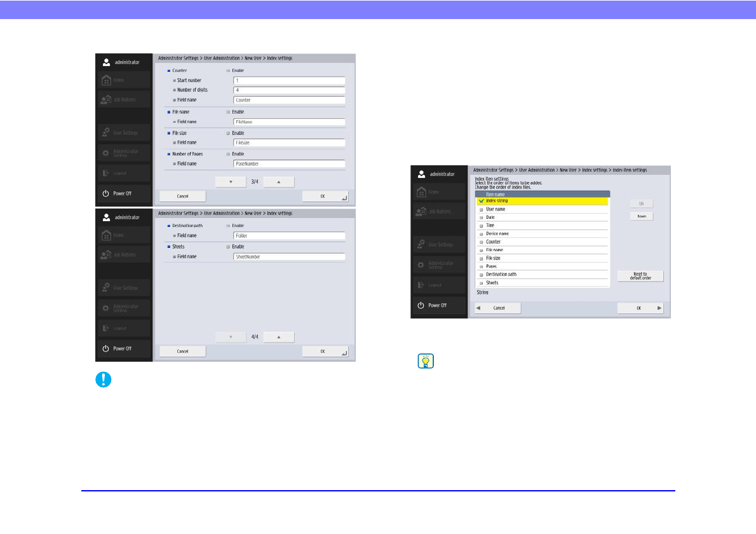
Task: Click the Folder field name input box
Action: pyautogui.click(x=289, y=236)
